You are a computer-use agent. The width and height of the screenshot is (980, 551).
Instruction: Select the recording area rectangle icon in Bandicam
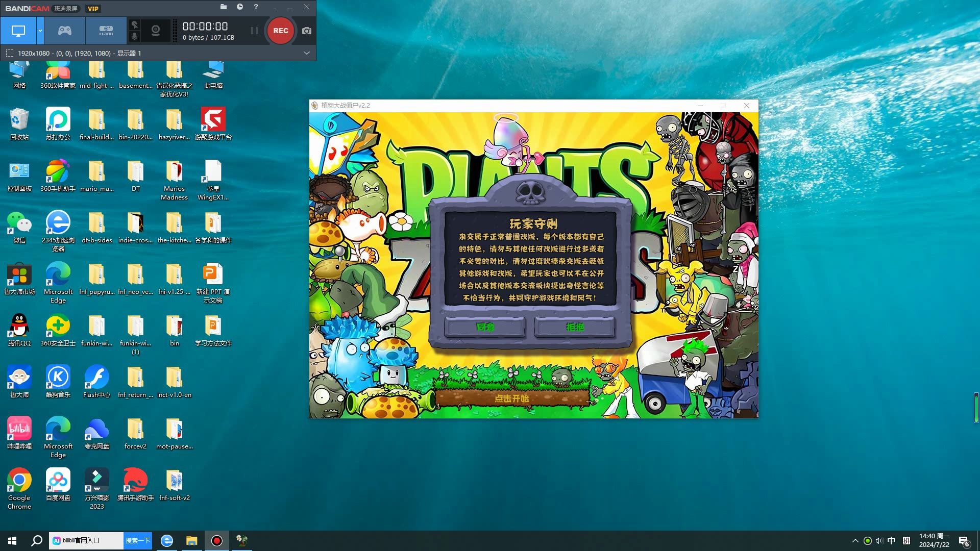pyautogui.click(x=10, y=53)
